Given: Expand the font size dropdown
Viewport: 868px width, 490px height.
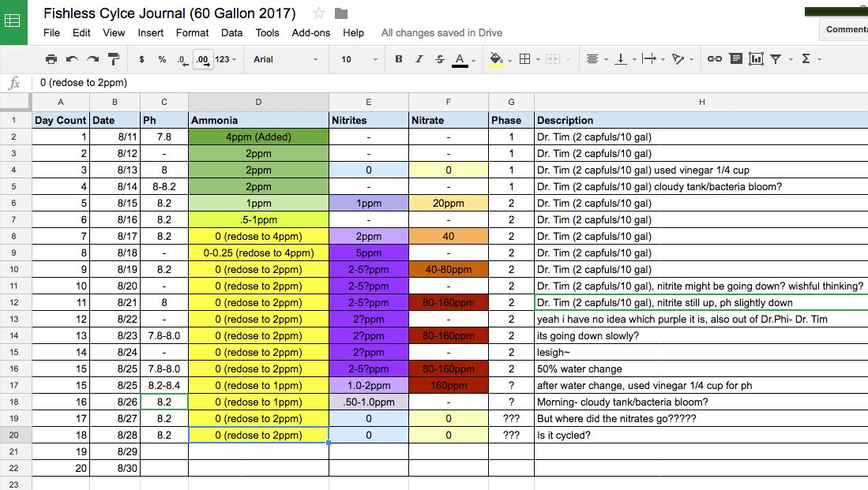Looking at the screenshot, I should pos(359,59).
